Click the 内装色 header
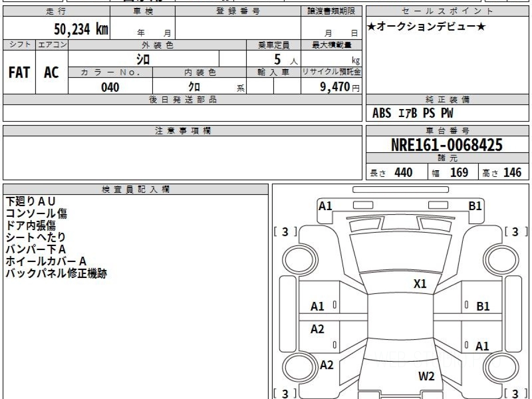Screen dimensions: 532x399 pyautogui.click(x=199, y=73)
